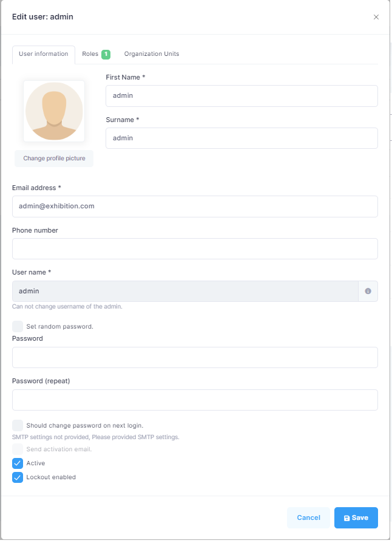
Task: Open the Organization Units tab
Action: coord(152,54)
